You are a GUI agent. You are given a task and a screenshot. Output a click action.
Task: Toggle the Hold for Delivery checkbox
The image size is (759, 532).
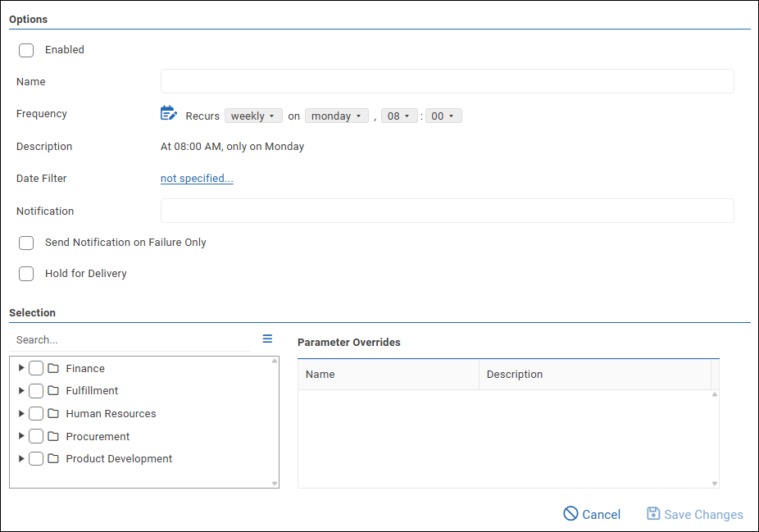point(26,274)
